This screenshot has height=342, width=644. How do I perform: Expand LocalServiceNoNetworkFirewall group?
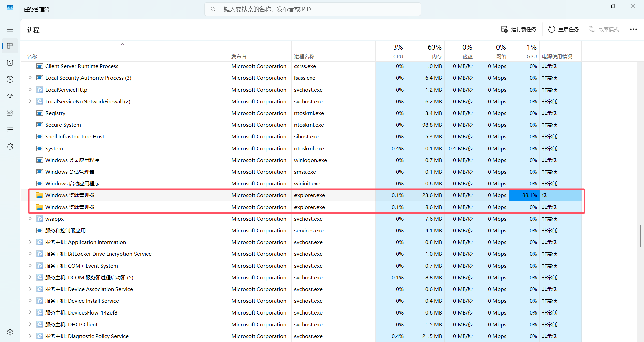tap(30, 101)
